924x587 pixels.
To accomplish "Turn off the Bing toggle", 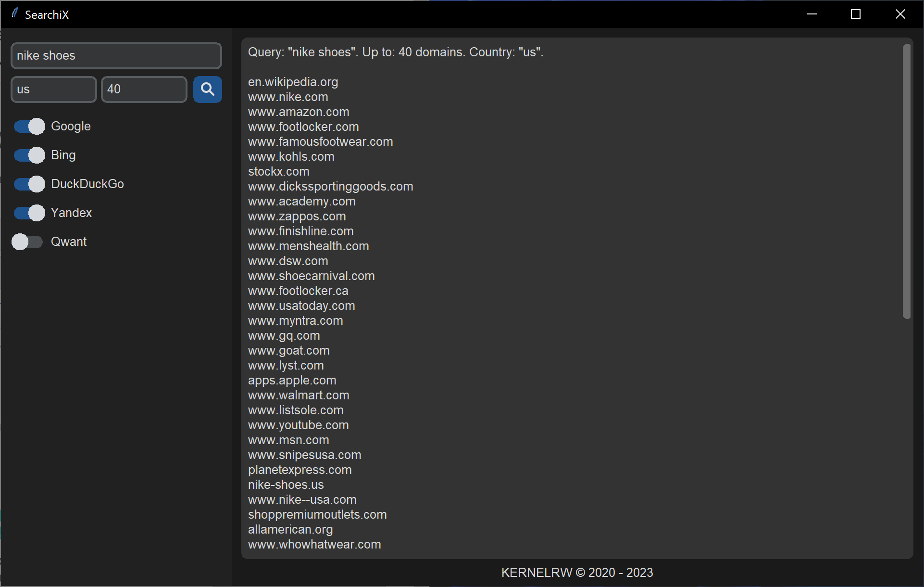I will pyautogui.click(x=29, y=155).
